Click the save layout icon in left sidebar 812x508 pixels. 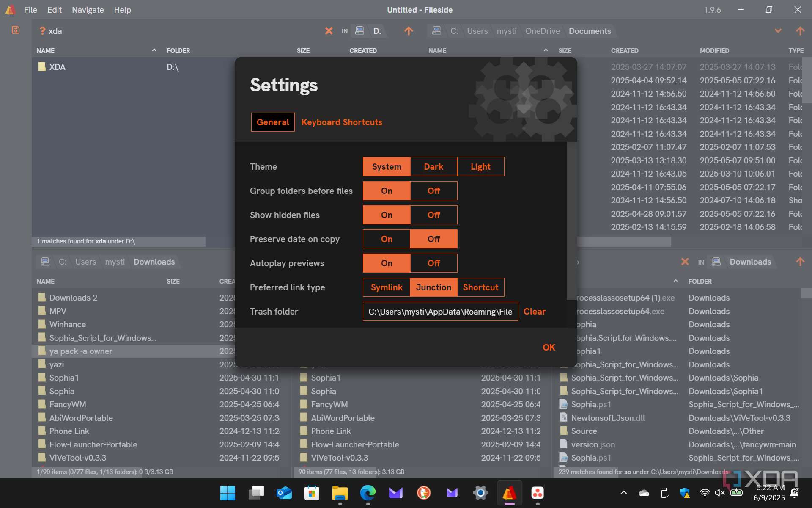pyautogui.click(x=16, y=30)
